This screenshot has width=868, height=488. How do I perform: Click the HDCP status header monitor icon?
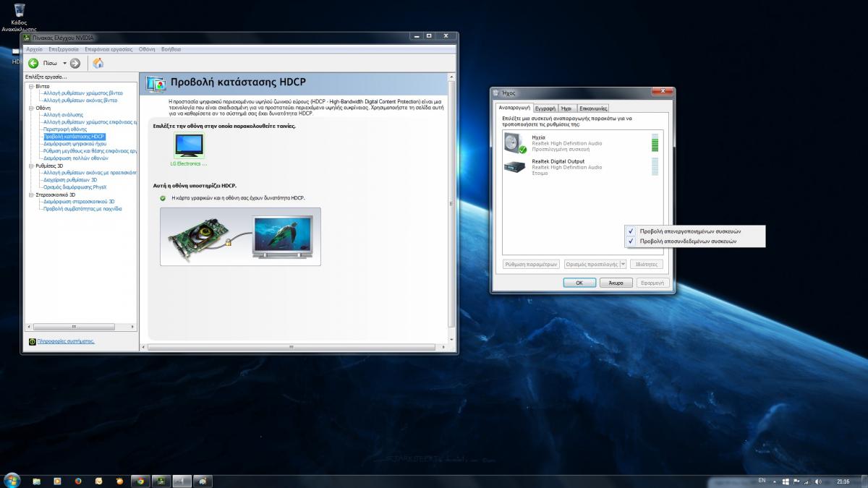pos(156,84)
